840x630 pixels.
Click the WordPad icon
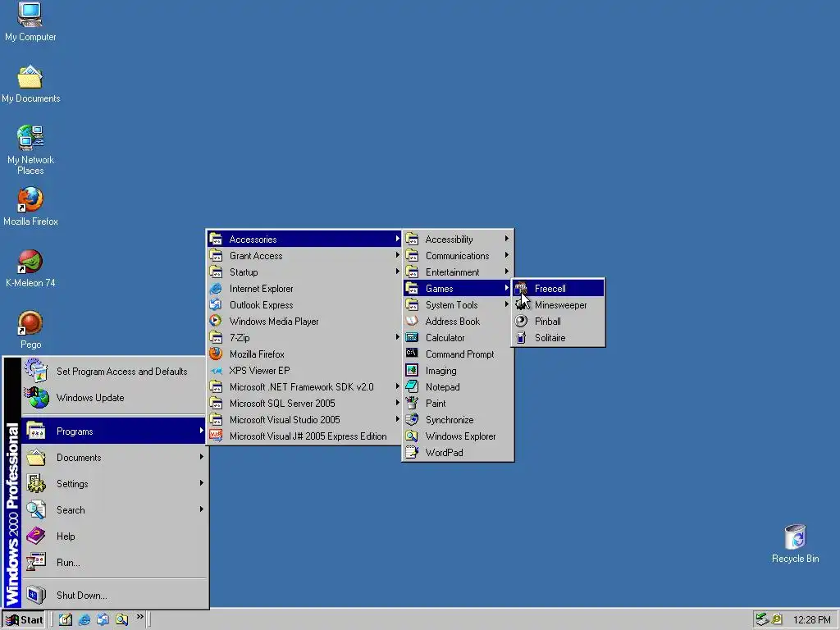[x=412, y=452]
